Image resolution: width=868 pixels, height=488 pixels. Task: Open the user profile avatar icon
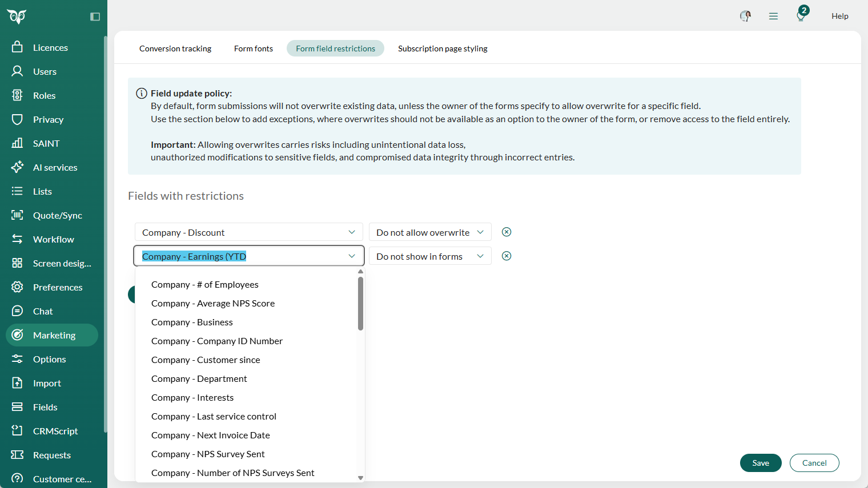point(745,16)
